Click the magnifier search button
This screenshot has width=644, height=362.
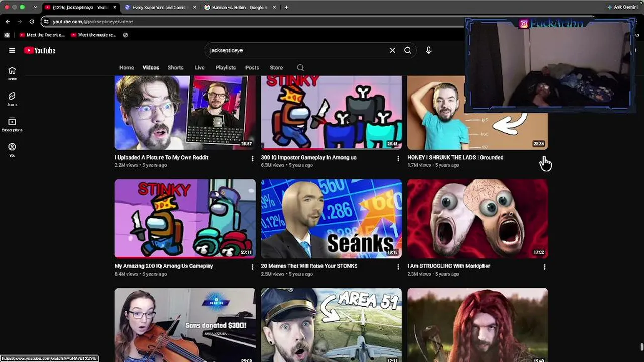[x=408, y=50]
